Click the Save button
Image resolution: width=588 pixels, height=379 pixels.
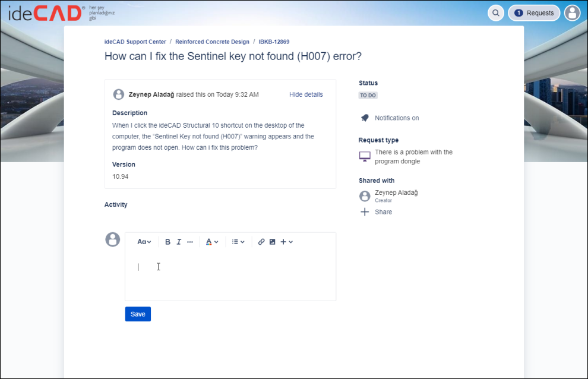point(138,314)
